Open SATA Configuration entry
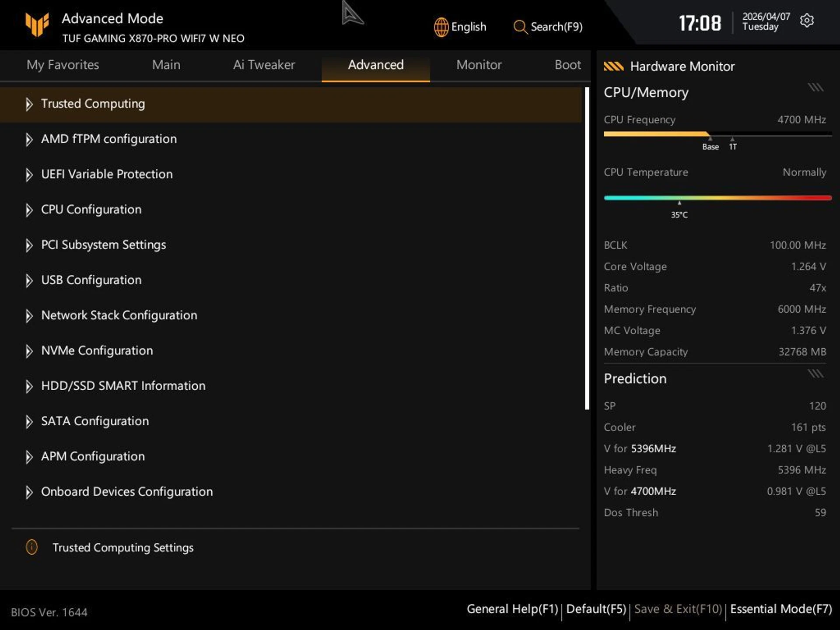Viewport: 840px width, 630px height. click(95, 421)
